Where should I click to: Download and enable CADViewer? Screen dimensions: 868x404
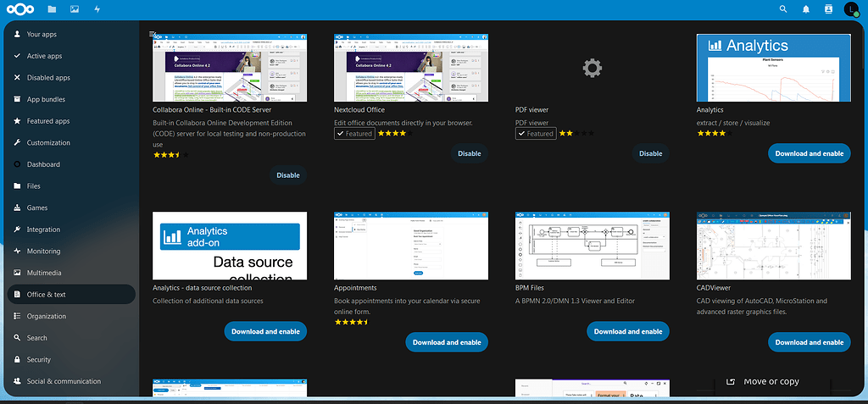(x=810, y=342)
